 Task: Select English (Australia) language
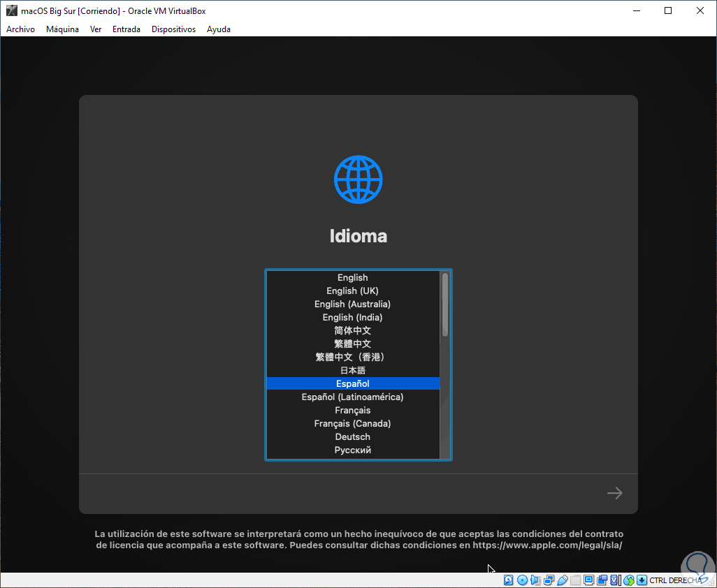point(352,304)
